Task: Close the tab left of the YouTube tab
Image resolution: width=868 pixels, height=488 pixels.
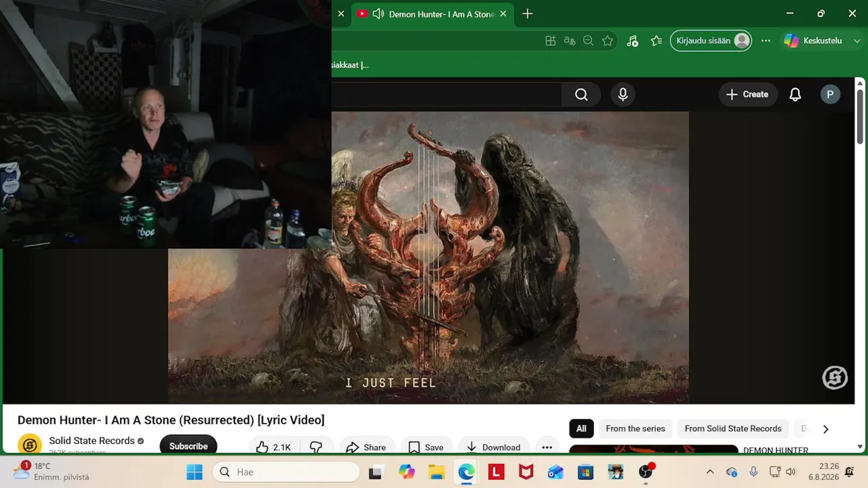Action: 341,14
